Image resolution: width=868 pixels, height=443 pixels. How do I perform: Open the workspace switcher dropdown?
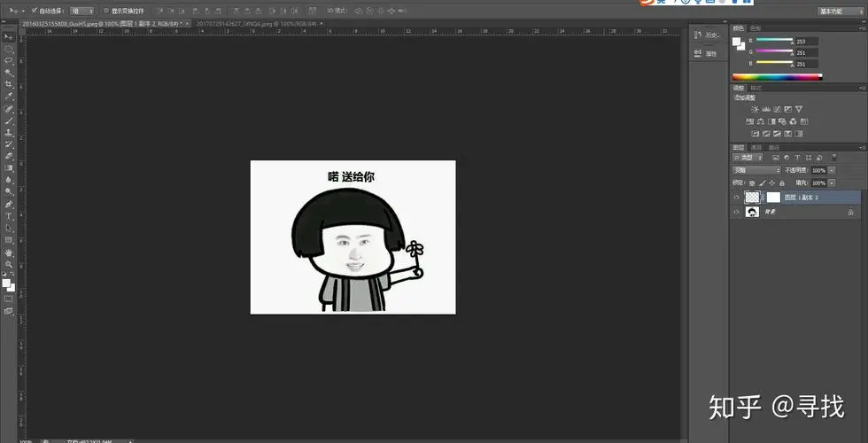tap(841, 11)
